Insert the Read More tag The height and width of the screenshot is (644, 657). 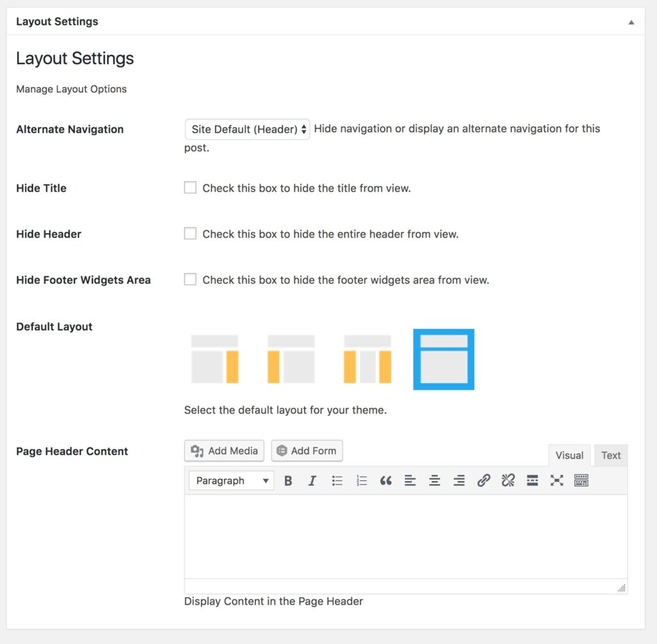tap(532, 480)
